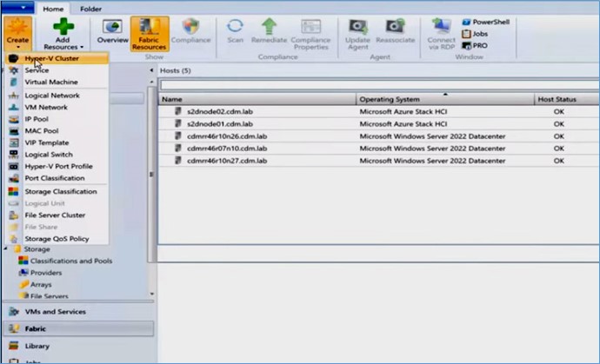Screen dimensions: 600x364
Task: Select Hyper-V Port Profile menu entry
Action: pos(57,167)
